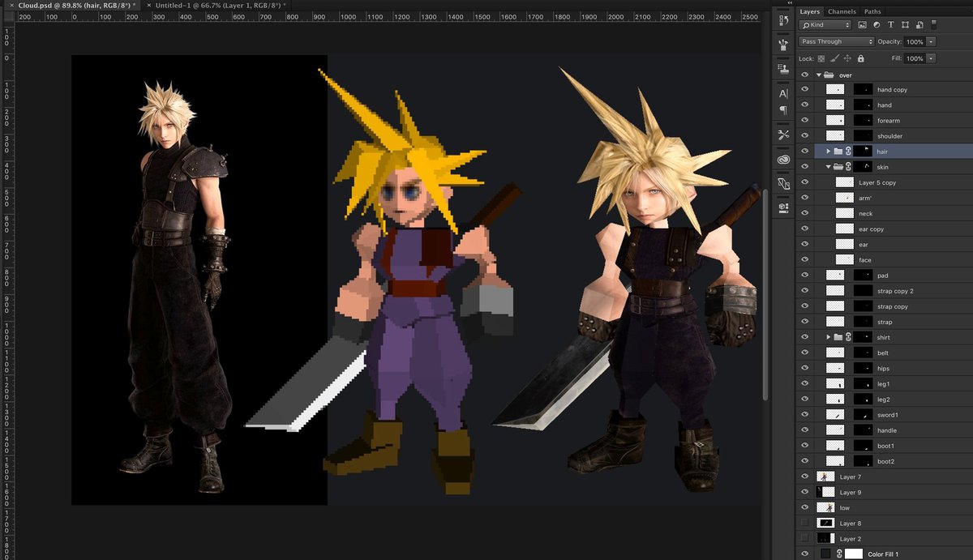Switch to the Channels tab
This screenshot has height=560, width=973.
pyautogui.click(x=842, y=11)
